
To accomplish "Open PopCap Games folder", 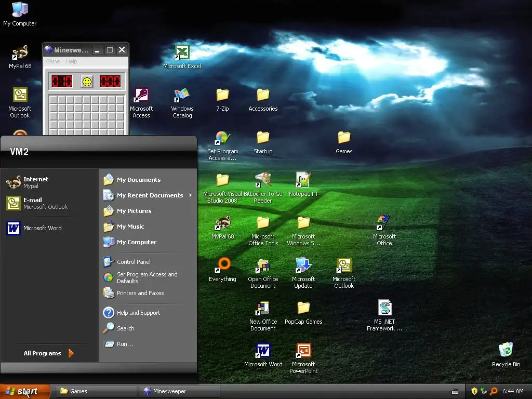I will click(303, 313).
